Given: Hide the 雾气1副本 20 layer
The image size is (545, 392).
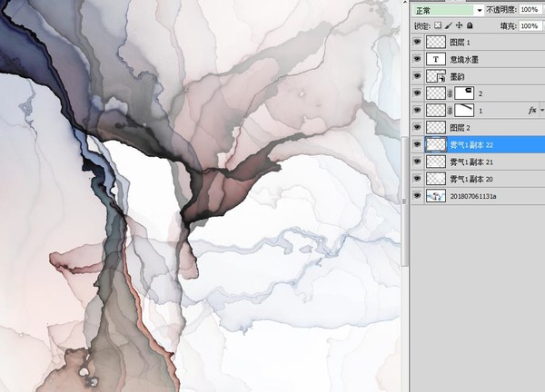Looking at the screenshot, I should click(417, 178).
